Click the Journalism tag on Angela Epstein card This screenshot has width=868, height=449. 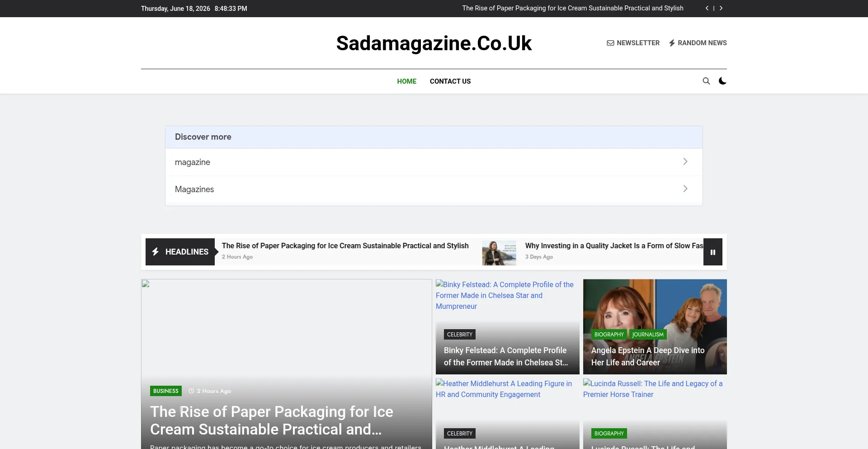click(x=648, y=335)
